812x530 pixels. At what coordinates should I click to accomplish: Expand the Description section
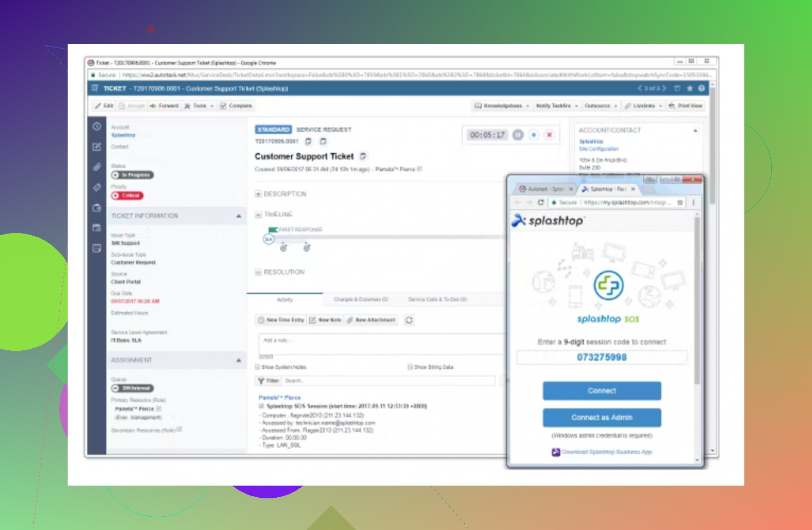coord(259,194)
